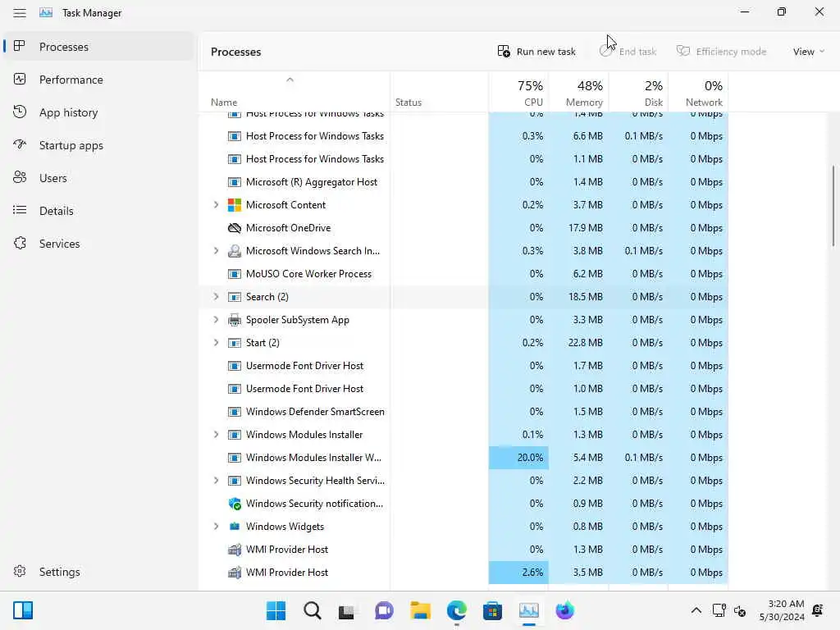Select the Windows Modules Installer Worker row
This screenshot has width=840, height=630.
click(463, 458)
